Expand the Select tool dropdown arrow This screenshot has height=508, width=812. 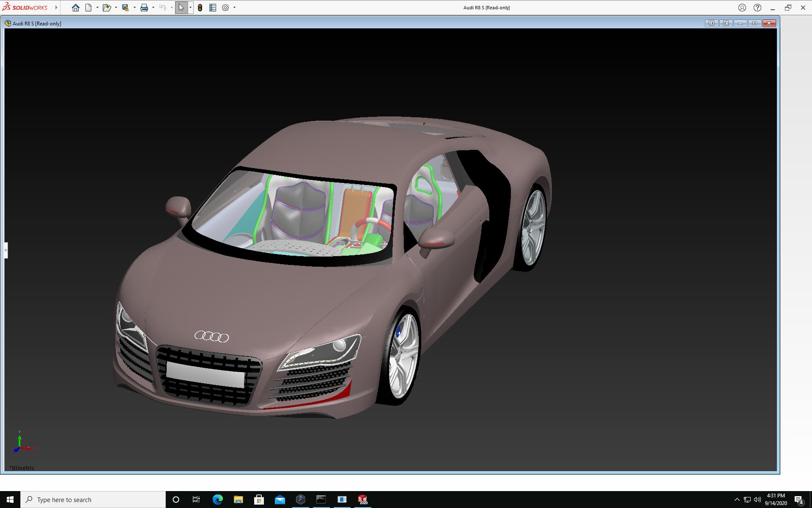pos(190,8)
